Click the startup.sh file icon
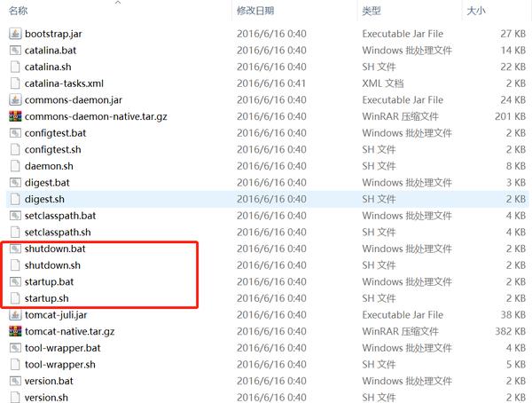 [x=15, y=298]
